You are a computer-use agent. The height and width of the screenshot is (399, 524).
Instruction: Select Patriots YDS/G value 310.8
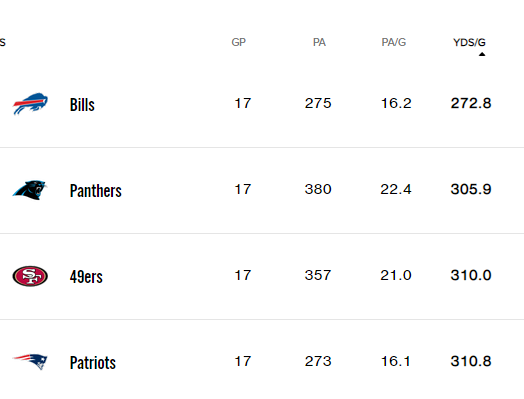click(471, 361)
